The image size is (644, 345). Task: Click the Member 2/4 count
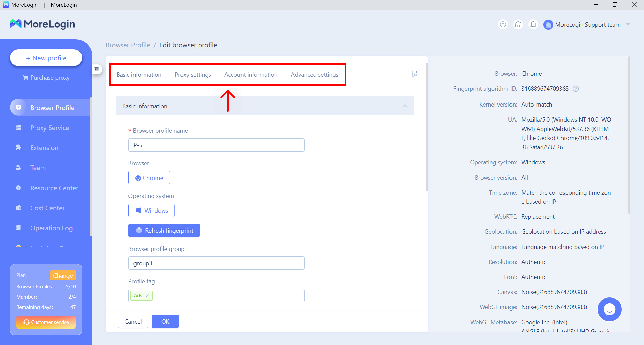[72, 297]
